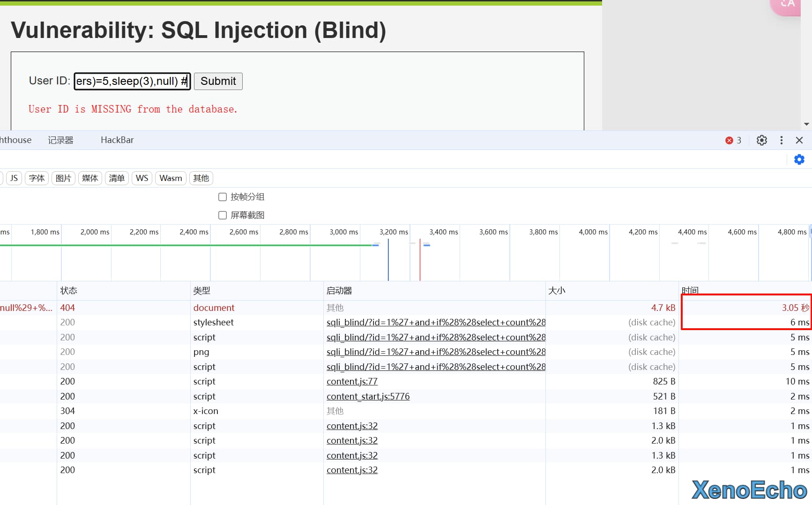Image resolution: width=812 pixels, height=505 pixels.
Task: Click the Submit button
Action: pyautogui.click(x=218, y=81)
